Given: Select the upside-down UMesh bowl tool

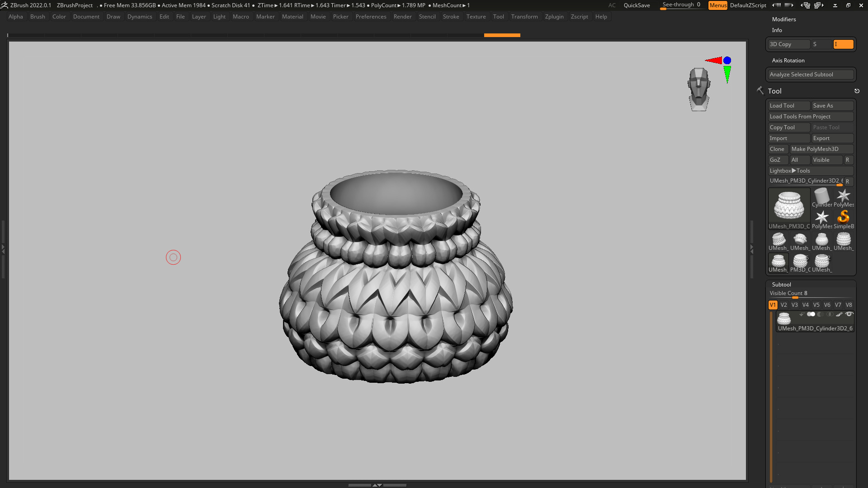Looking at the screenshot, I should click(800, 241).
